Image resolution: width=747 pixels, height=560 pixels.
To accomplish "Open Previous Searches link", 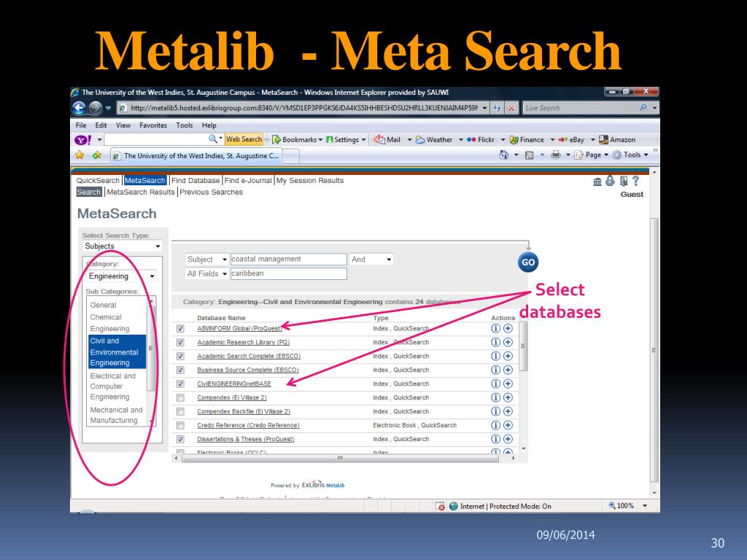I will coord(211,192).
